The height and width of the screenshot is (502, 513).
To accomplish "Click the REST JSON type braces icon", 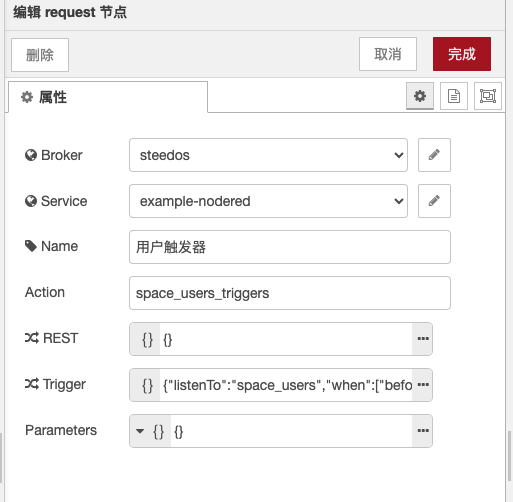I will coord(147,339).
